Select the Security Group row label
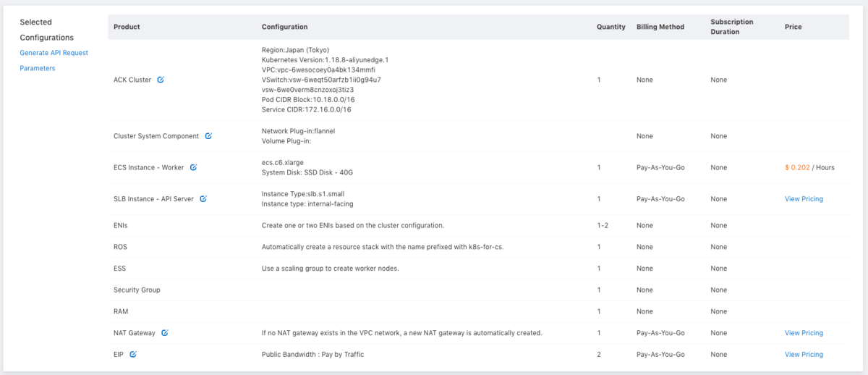868x375 pixels. point(137,290)
